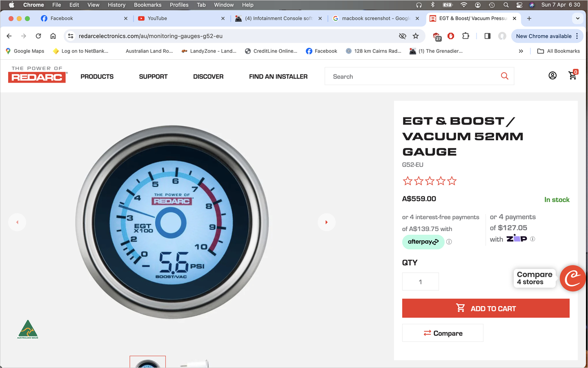Open the View menu
This screenshot has height=368, width=588.
(94, 5)
